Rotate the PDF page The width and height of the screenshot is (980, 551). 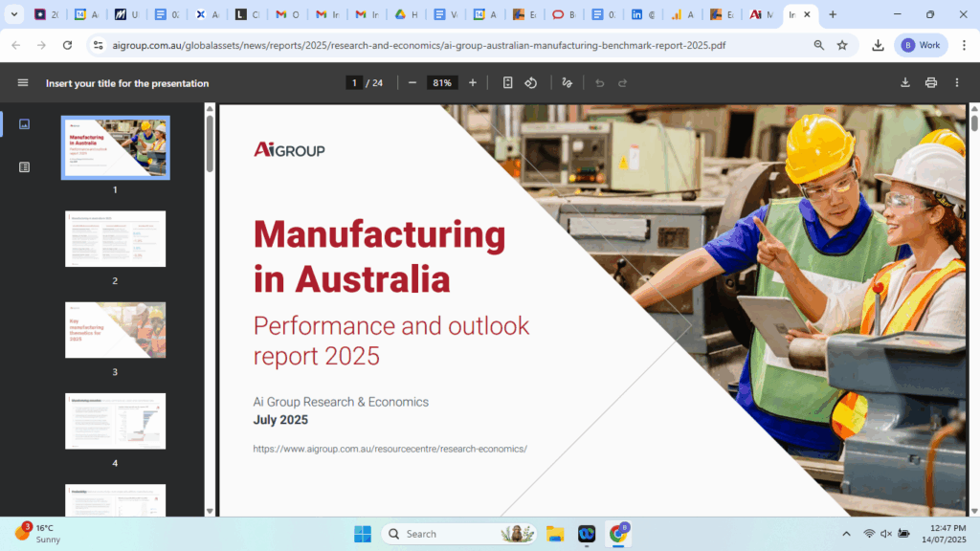pyautogui.click(x=531, y=82)
